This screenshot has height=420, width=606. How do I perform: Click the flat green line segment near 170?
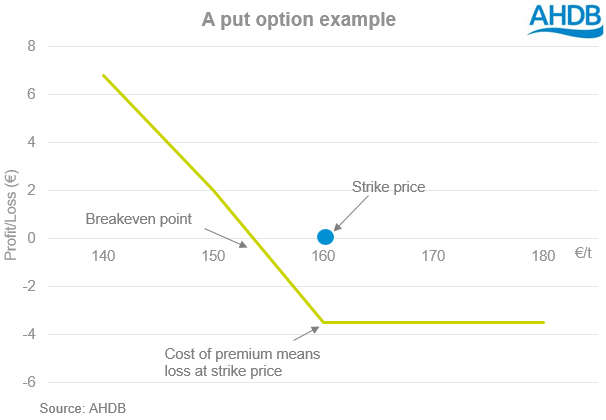coord(432,322)
